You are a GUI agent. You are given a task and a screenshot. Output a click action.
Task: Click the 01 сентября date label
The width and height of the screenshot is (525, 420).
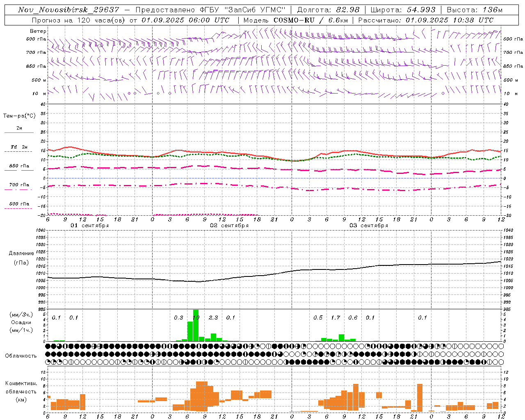tap(89, 226)
